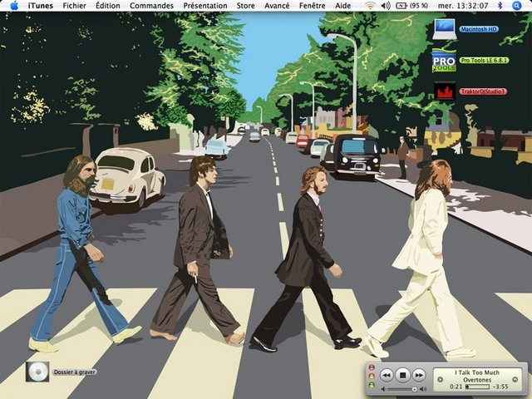Image resolution: width=532 pixels, height=399 pixels.
Task: Skip forward in iTunes mini player
Action: pos(419,375)
